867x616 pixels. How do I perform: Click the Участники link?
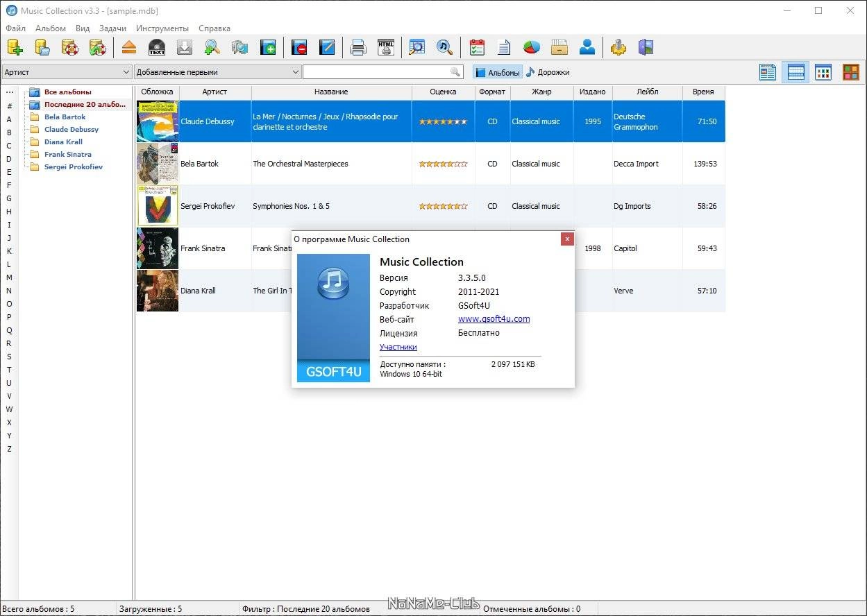(x=398, y=347)
